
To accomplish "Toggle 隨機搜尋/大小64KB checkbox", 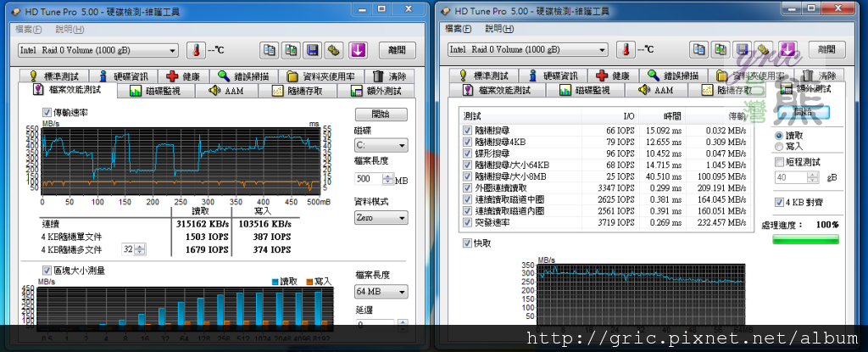I will click(467, 165).
